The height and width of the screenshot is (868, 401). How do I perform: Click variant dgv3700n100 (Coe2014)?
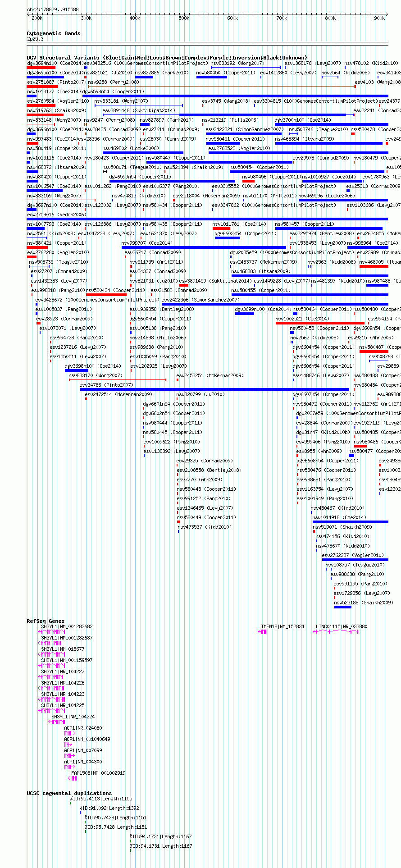pos(303,120)
